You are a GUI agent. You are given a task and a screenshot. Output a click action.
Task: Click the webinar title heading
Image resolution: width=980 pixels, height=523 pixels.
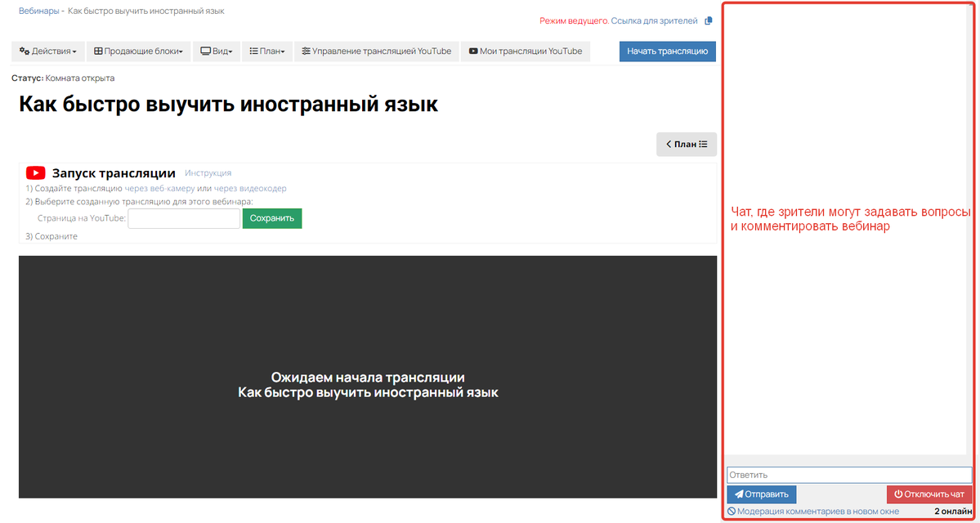click(228, 105)
